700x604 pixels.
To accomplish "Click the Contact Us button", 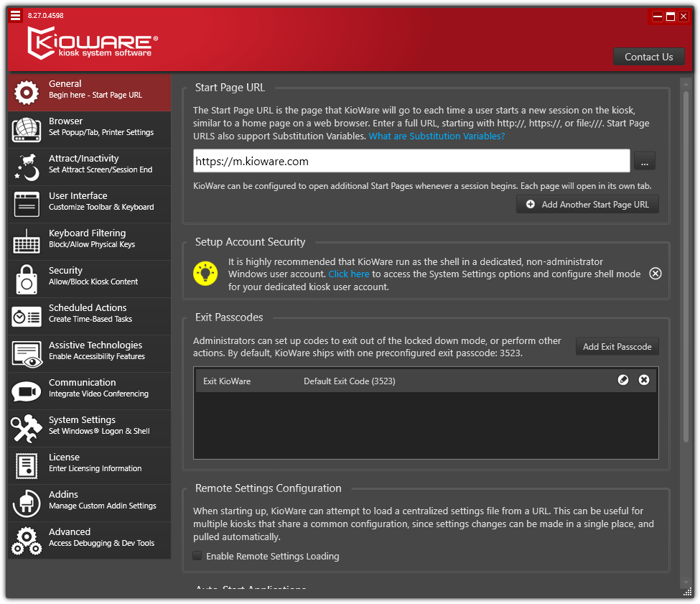I will pyautogui.click(x=648, y=57).
